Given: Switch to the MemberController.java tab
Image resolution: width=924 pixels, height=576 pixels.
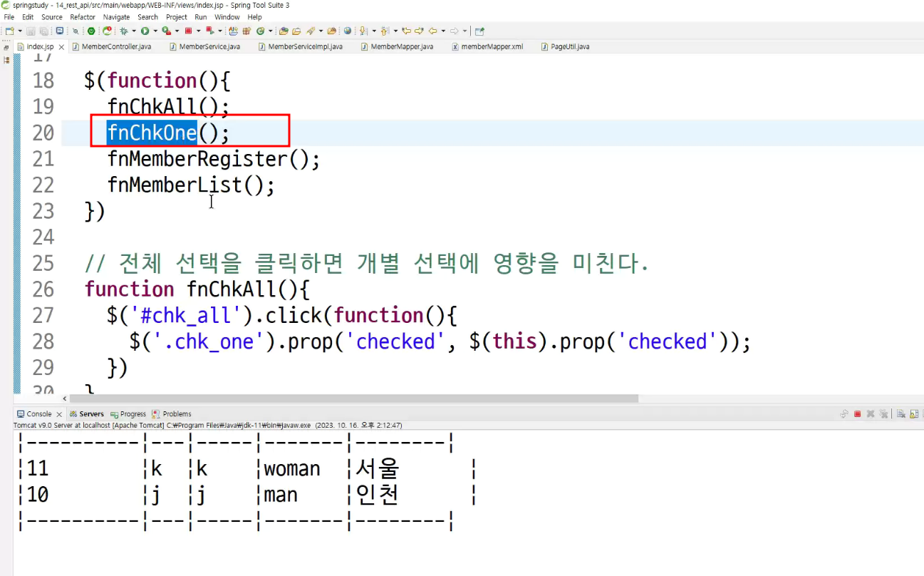Looking at the screenshot, I should [112, 47].
